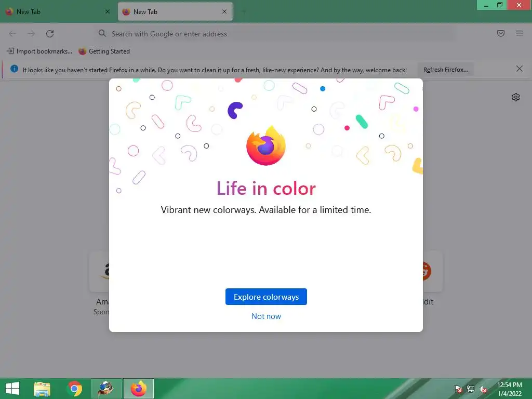Open the globe application on taskbar

106,389
